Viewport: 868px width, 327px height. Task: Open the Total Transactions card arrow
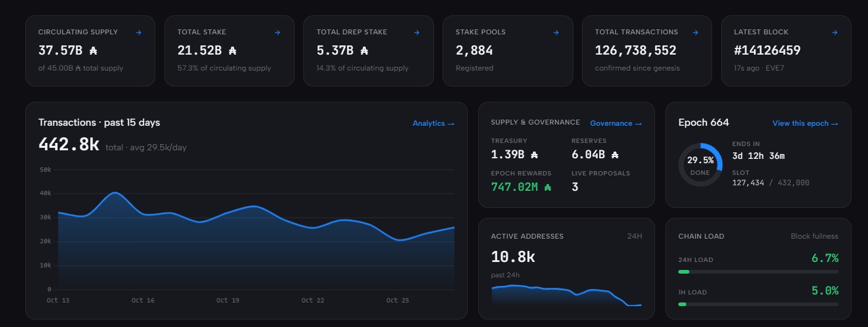[x=696, y=33]
